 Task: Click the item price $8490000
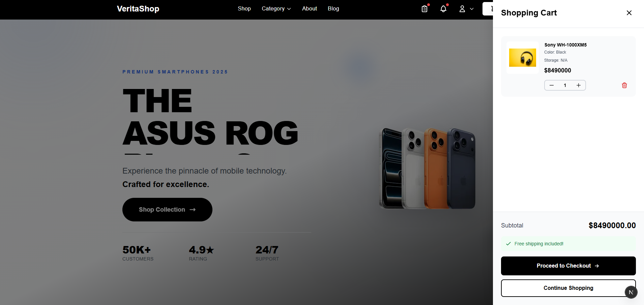pos(557,70)
